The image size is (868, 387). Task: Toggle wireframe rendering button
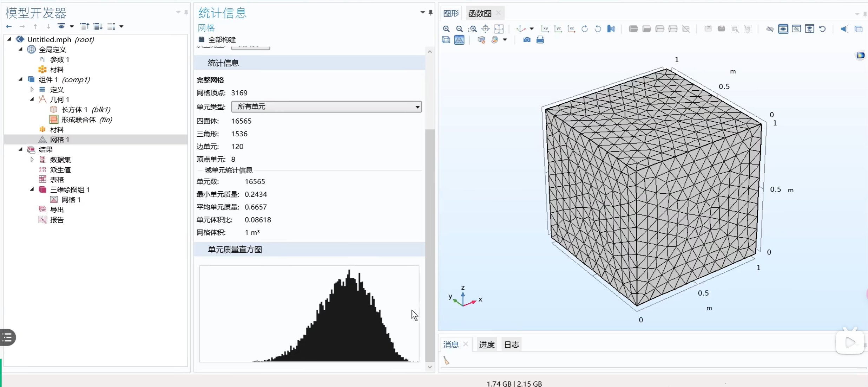[x=446, y=40]
